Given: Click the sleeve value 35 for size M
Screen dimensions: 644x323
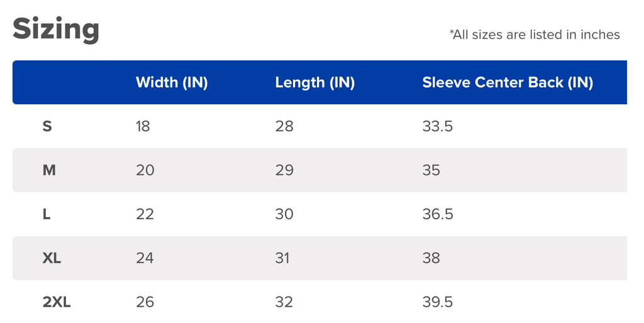Looking at the screenshot, I should tap(431, 170).
